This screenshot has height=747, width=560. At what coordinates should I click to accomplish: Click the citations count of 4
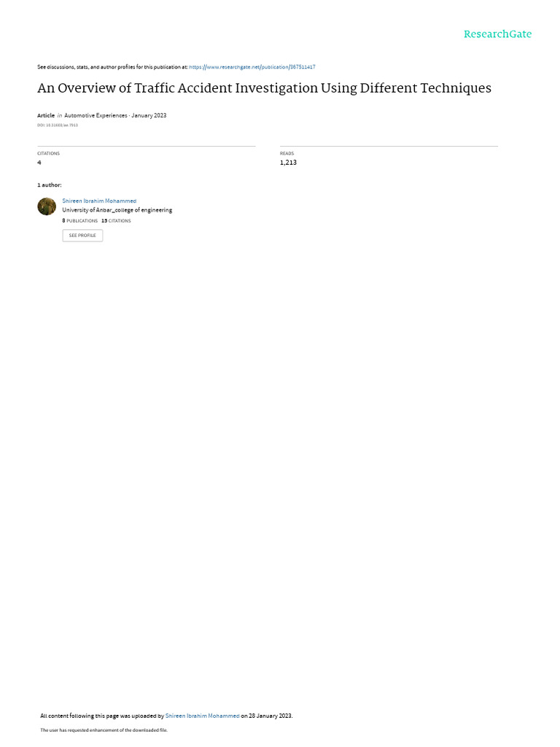[39, 163]
